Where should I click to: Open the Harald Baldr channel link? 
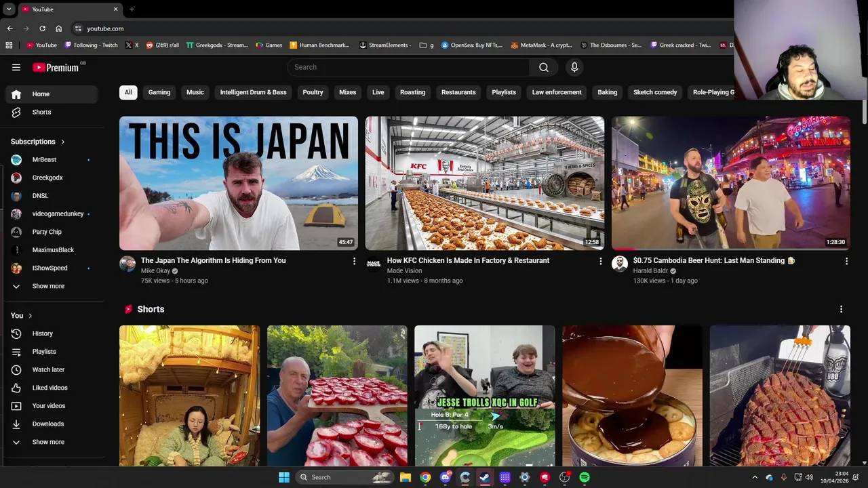(x=650, y=271)
